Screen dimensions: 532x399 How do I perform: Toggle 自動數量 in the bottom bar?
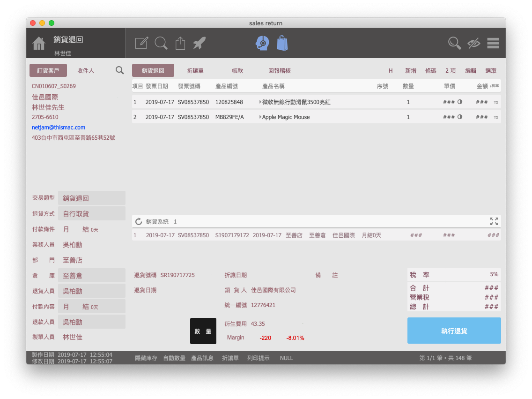point(174,358)
